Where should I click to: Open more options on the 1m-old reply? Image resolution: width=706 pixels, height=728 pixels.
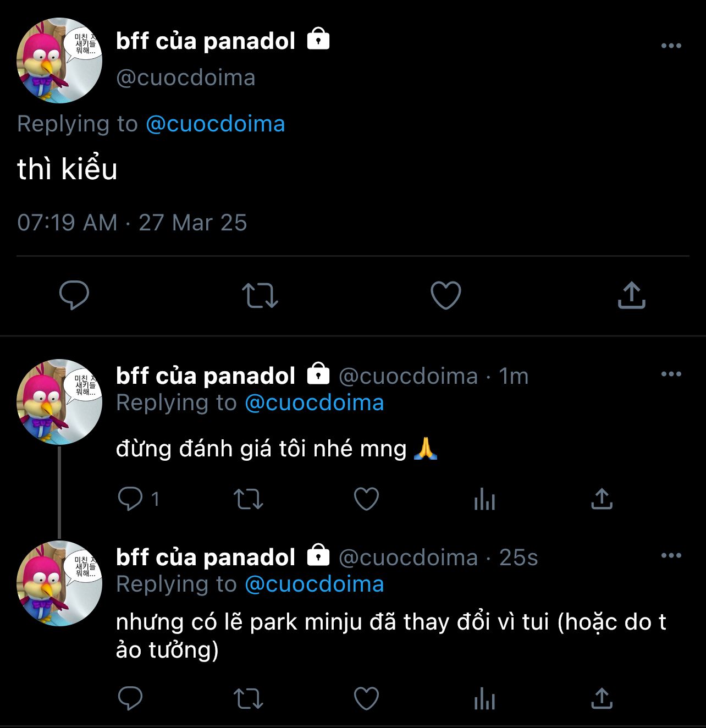[671, 374]
